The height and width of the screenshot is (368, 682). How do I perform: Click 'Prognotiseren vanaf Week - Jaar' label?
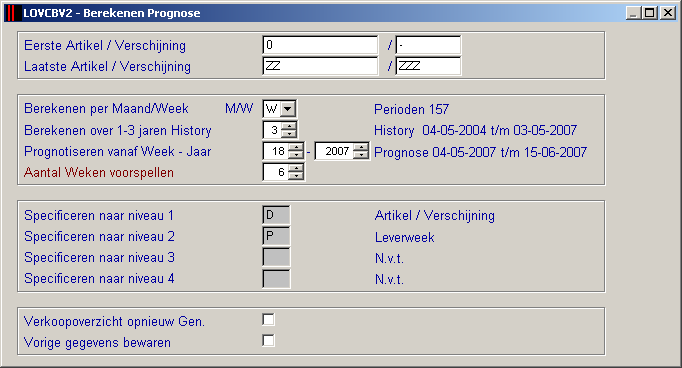tap(117, 151)
